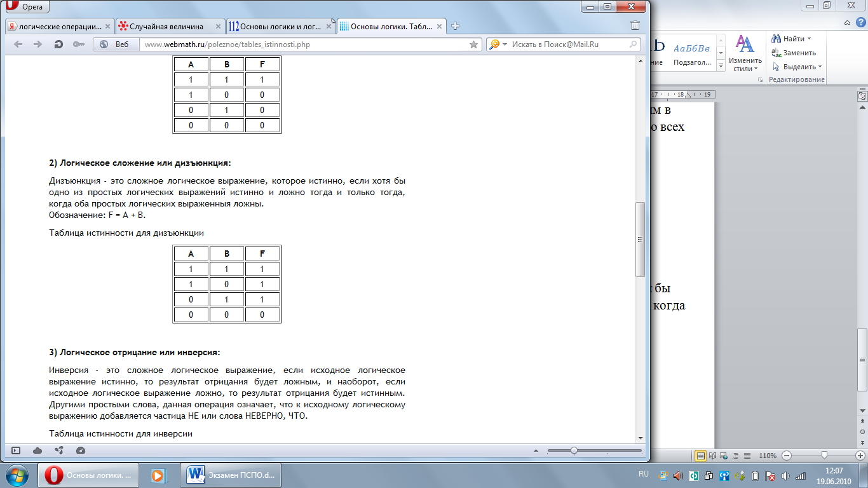Click the RU language indicator

643,474
